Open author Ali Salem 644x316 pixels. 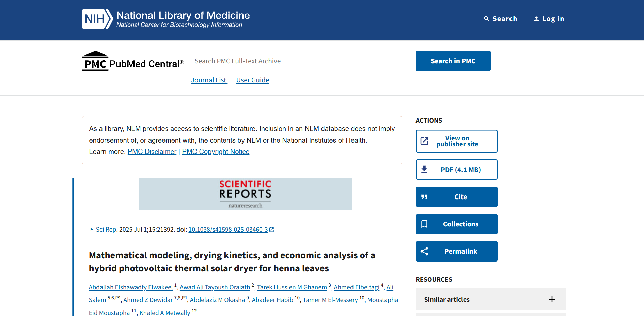tap(97, 300)
